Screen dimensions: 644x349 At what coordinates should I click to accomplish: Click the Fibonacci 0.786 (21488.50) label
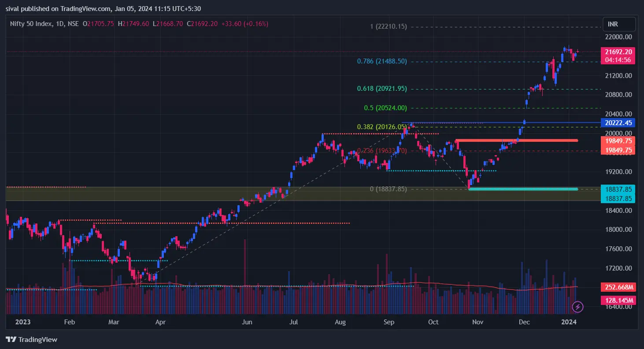tap(381, 62)
